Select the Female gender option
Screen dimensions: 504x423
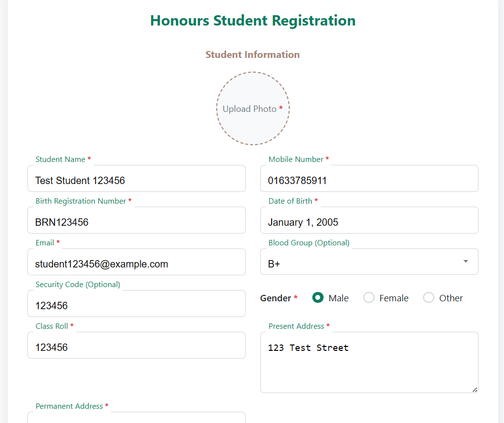pos(369,298)
